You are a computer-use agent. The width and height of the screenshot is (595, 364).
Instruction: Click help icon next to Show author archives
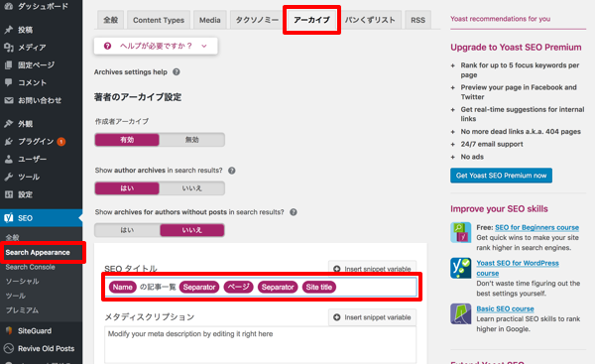coord(231,171)
